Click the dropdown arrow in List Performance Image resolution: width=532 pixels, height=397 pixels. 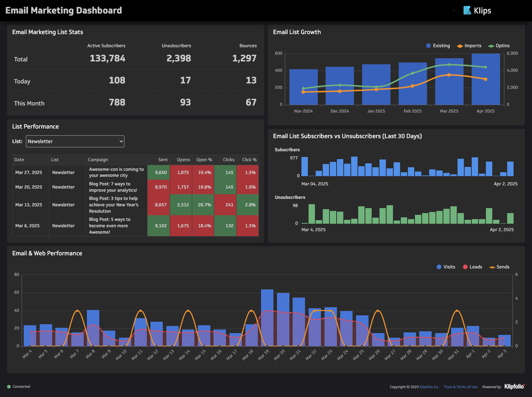(120, 141)
